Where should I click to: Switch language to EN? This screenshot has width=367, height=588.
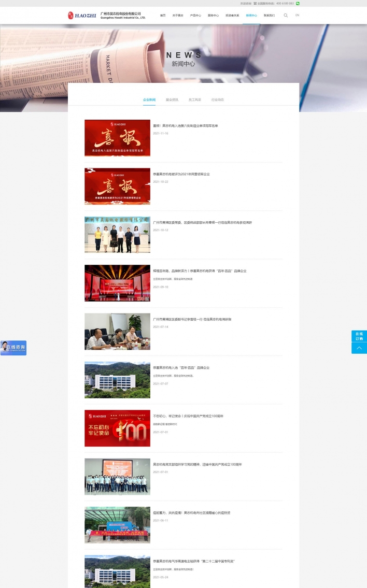pos(297,16)
